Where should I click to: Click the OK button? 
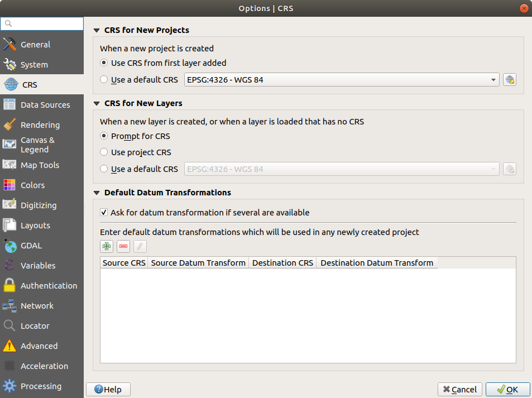(x=507, y=390)
